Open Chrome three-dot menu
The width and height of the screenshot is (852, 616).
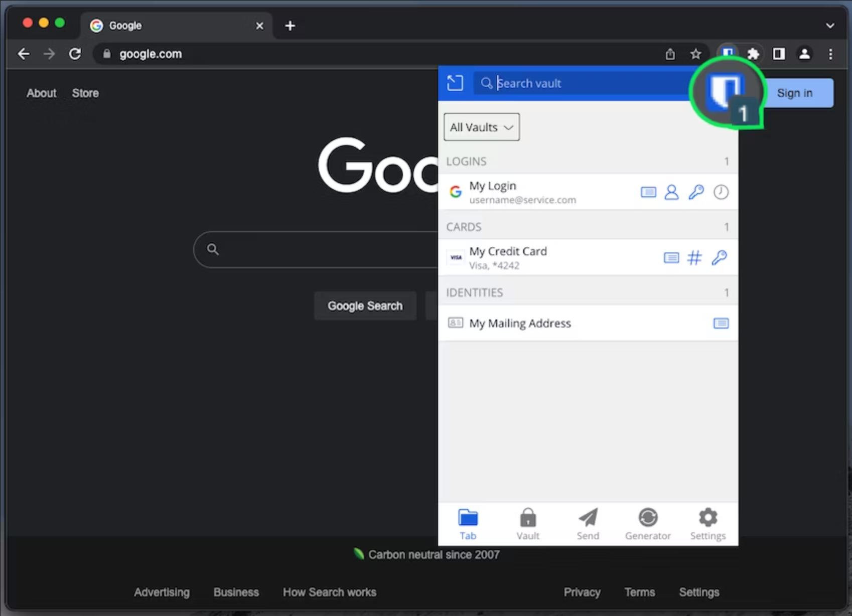830,54
